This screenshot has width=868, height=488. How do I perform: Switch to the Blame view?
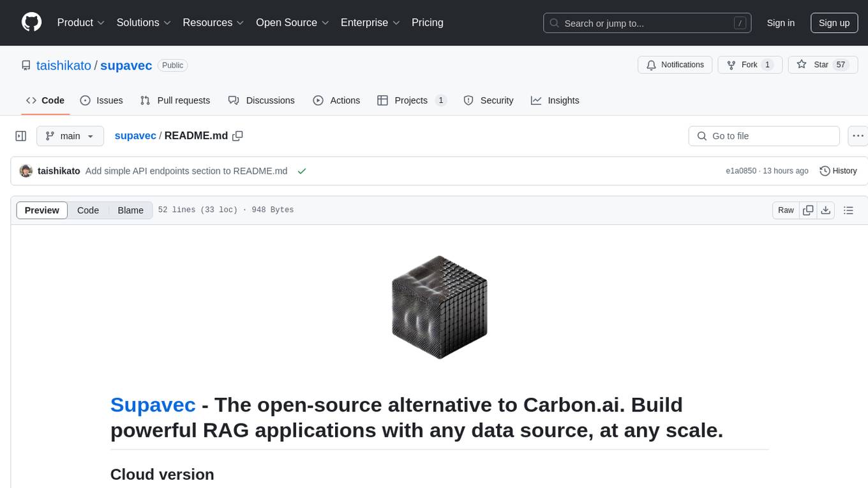pos(131,210)
